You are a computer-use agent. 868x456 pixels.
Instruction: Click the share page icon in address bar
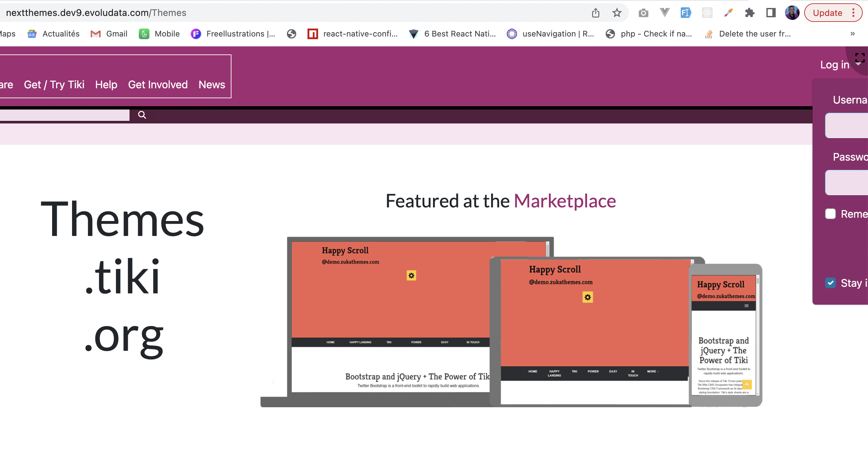click(595, 13)
